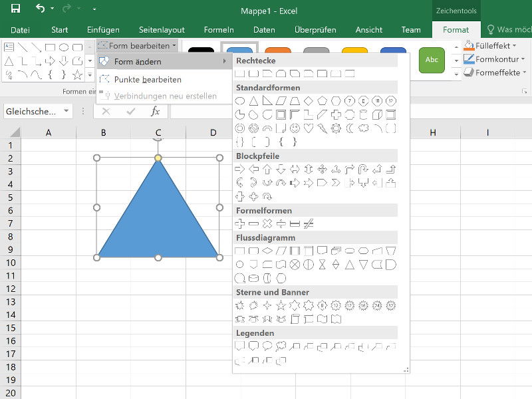Pick the cube shape in Standardformen
The width and height of the screenshot is (532, 399).
pos(377,114)
